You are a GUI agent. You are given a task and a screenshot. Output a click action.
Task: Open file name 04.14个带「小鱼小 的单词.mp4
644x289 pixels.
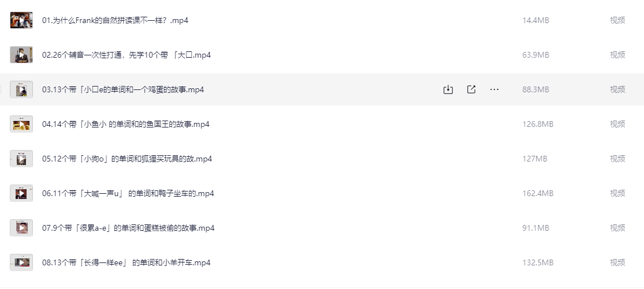[126, 124]
